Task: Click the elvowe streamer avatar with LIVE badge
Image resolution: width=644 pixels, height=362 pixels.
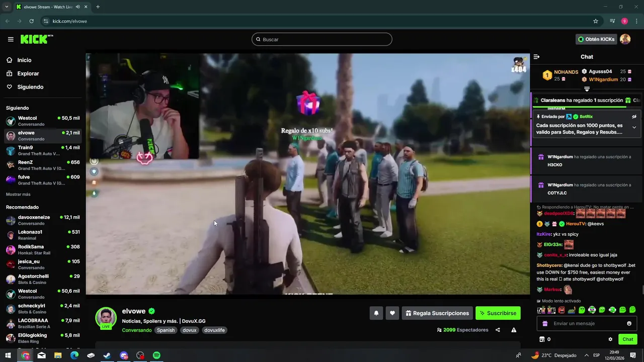Action: [x=106, y=318]
